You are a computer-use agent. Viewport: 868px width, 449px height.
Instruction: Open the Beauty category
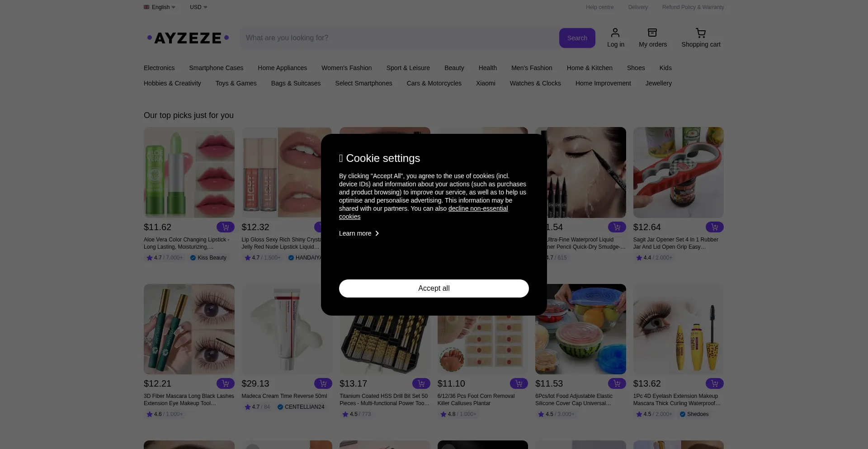[454, 68]
